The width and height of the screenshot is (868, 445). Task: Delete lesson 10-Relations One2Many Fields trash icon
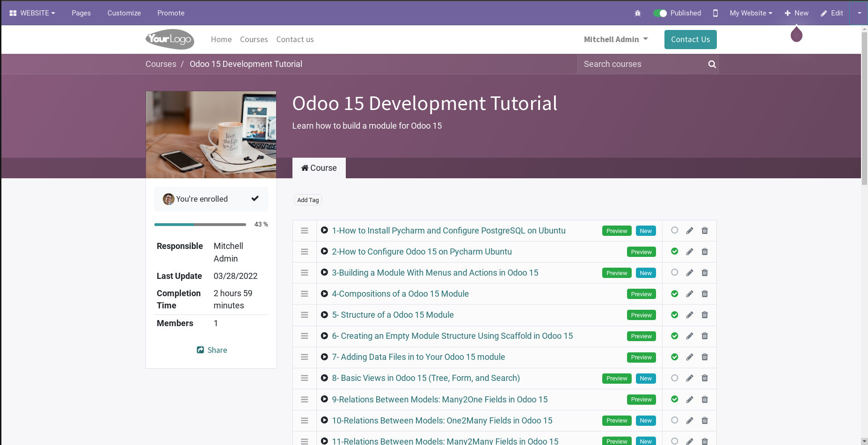(x=705, y=421)
